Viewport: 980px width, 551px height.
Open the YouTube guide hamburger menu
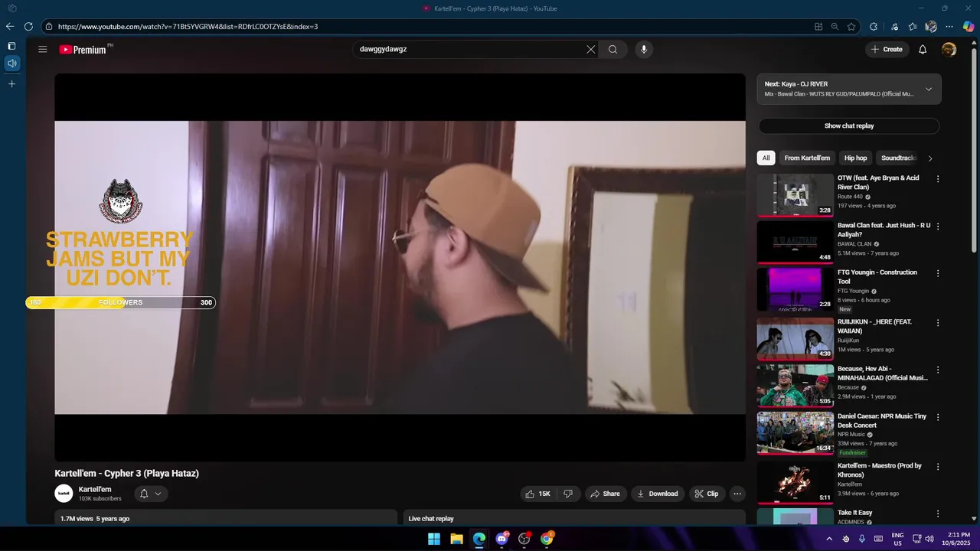point(43,49)
